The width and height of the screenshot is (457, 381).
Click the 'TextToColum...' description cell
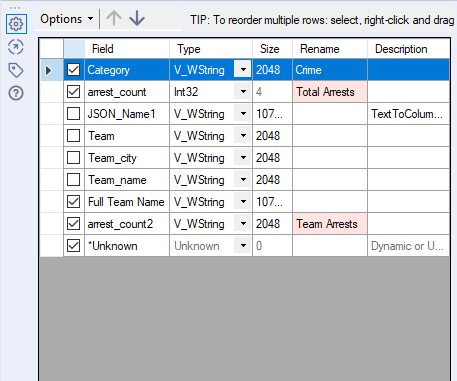409,114
